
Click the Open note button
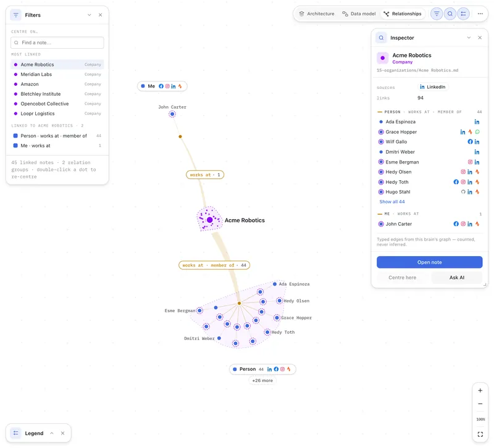click(429, 262)
